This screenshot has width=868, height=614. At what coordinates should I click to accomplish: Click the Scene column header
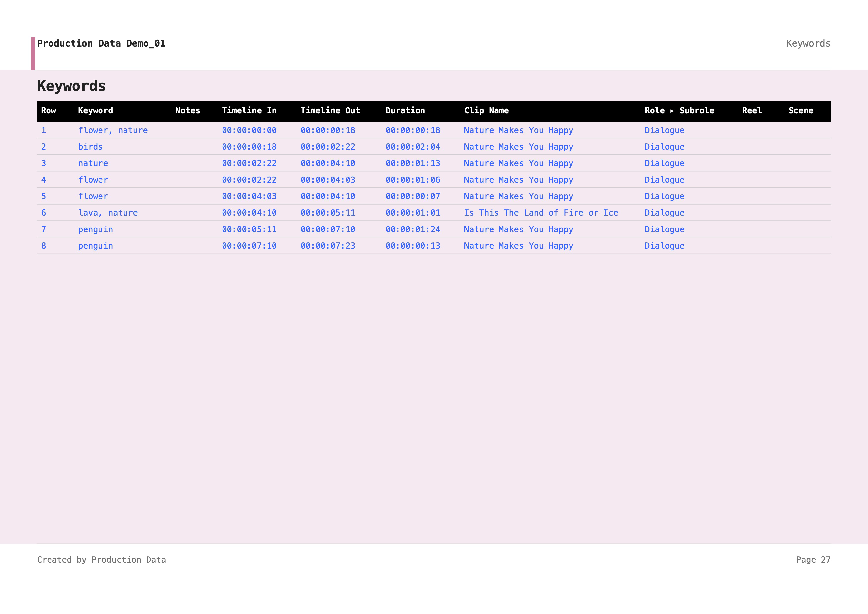pos(801,111)
